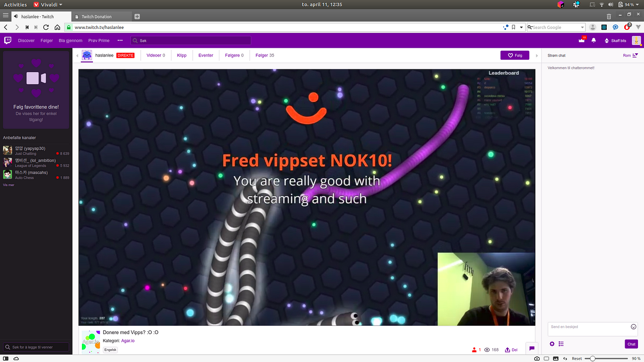The image size is (644, 362).
Task: Toggle the Vivaldi side panel
Action: (5, 358)
